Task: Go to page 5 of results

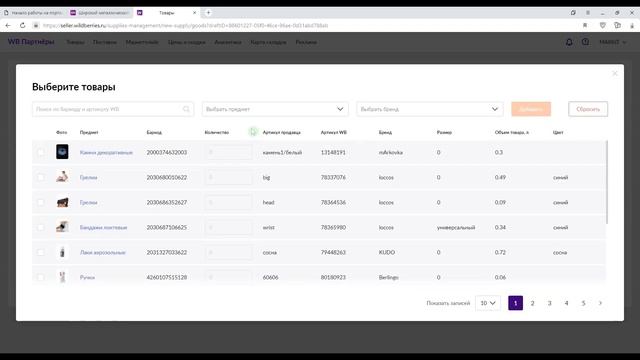Action: [583, 303]
